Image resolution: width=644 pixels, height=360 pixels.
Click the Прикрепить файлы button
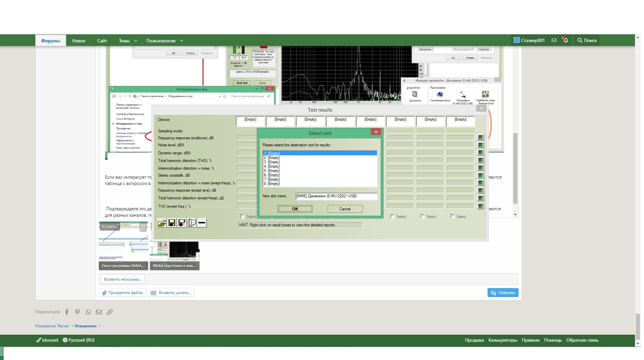(x=122, y=293)
